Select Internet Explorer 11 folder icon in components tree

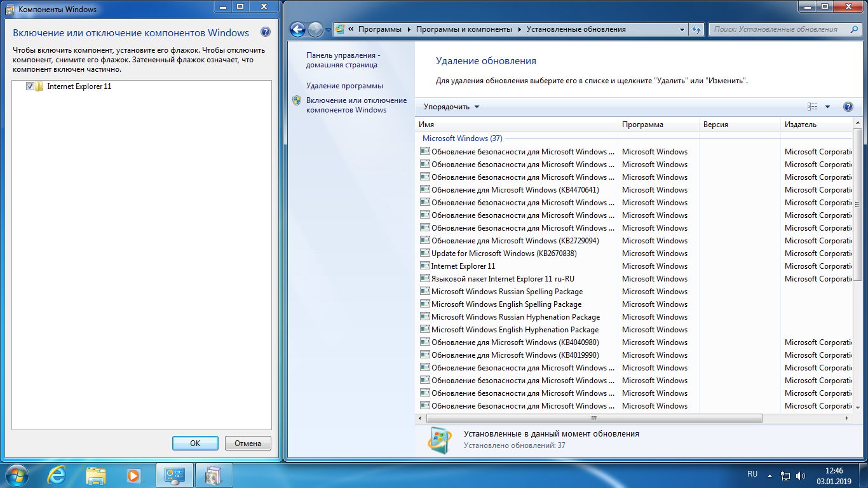click(x=39, y=86)
